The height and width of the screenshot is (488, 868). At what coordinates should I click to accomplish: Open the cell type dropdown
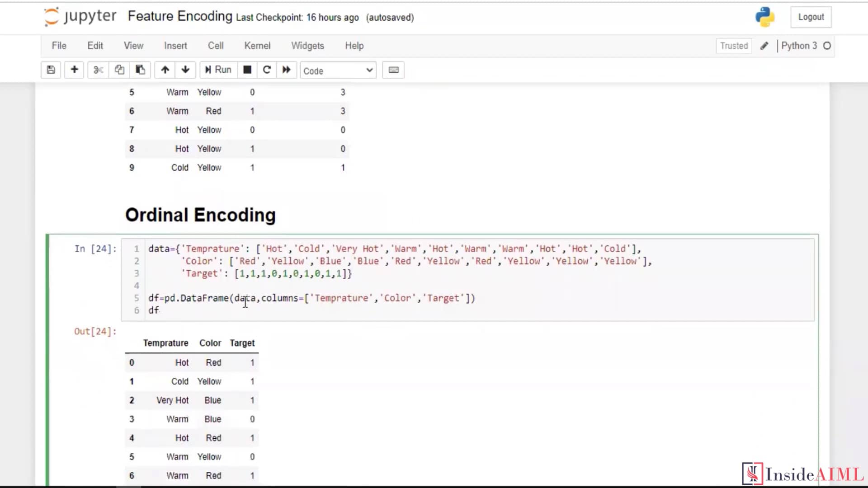coord(338,70)
